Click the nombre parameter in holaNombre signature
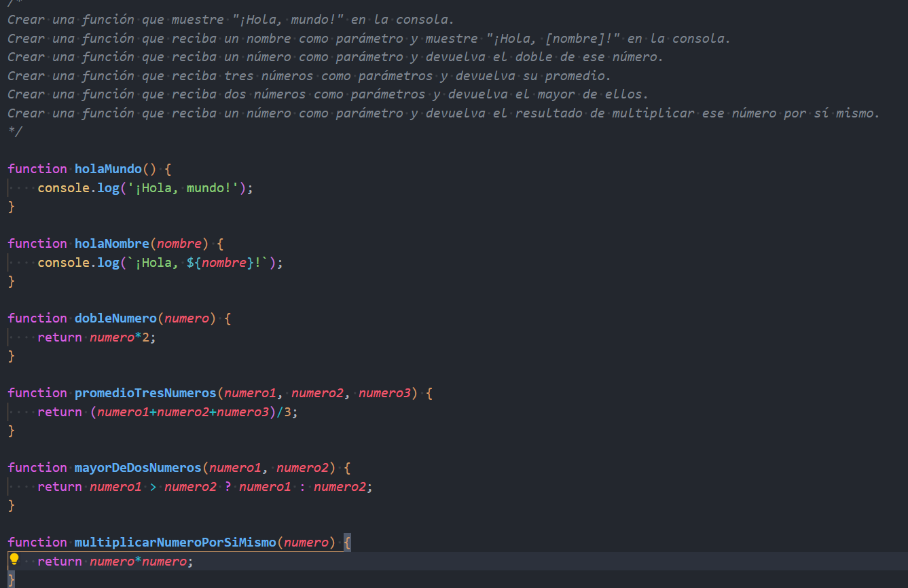Image resolution: width=908 pixels, height=588 pixels. pyautogui.click(x=179, y=243)
